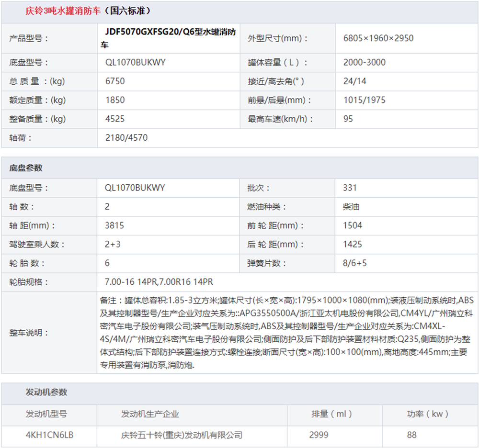The image size is (479, 448).
Task: Click the 弹簧片数 label
Action: pyautogui.click(x=266, y=263)
